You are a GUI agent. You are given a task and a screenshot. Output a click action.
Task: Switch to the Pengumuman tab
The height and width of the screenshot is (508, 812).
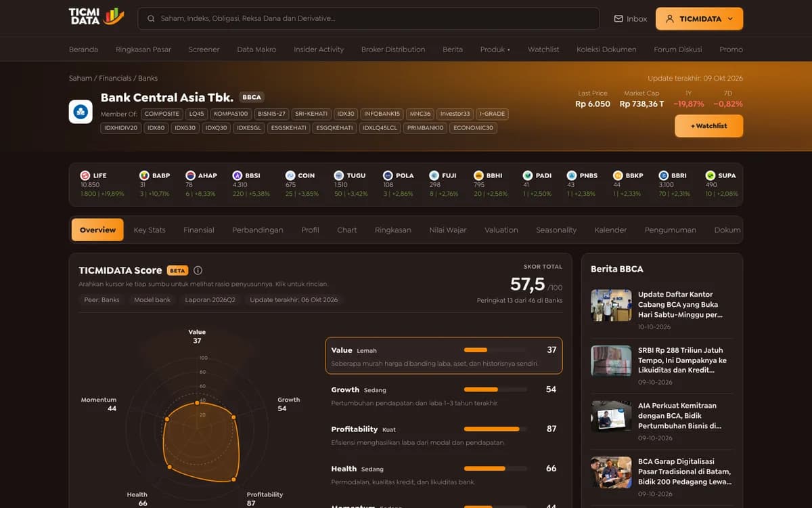[671, 230]
